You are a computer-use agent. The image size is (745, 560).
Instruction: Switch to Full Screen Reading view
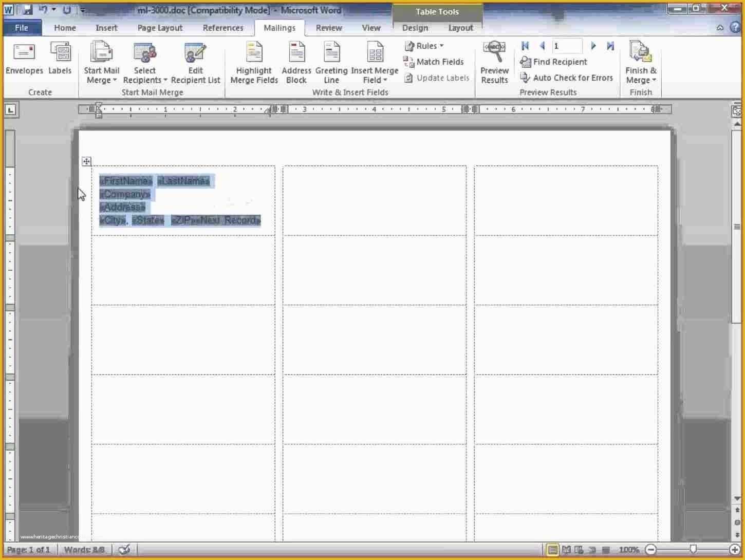pyautogui.click(x=566, y=550)
